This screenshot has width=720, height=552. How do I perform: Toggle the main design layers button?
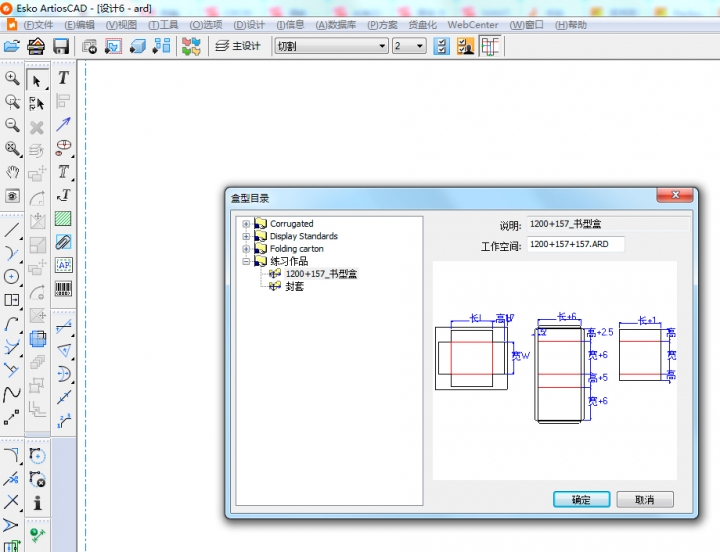[238, 46]
